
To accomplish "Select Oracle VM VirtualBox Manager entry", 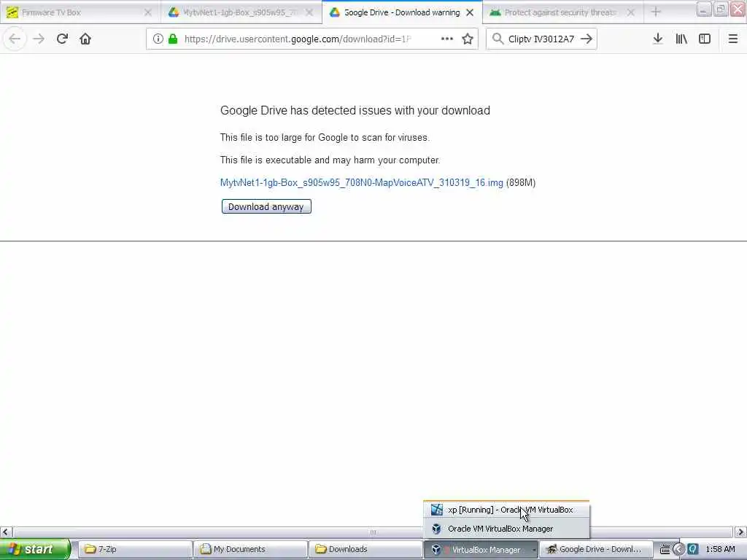I will 506,529.
